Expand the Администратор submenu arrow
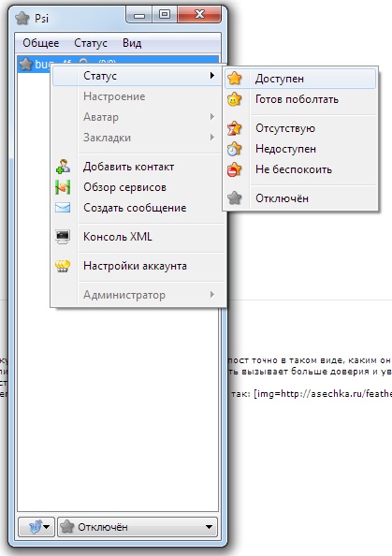Image resolution: width=392 pixels, height=556 pixels. [212, 294]
